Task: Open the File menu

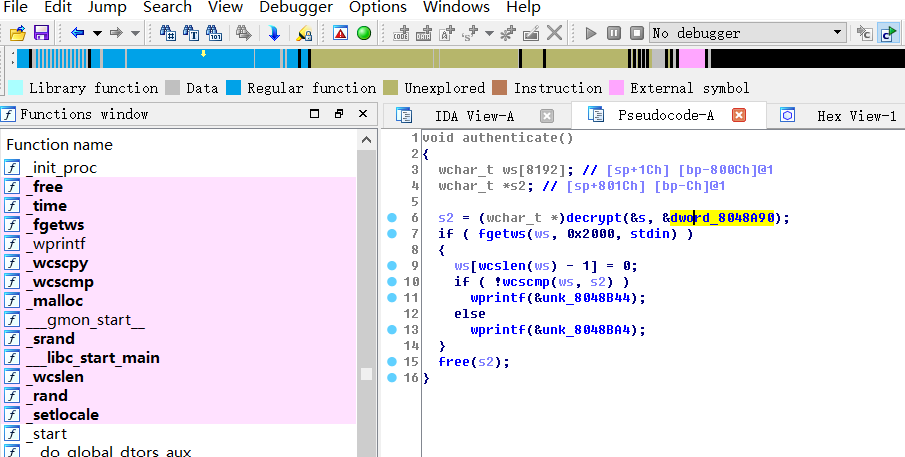Action: pyautogui.click(x=16, y=8)
